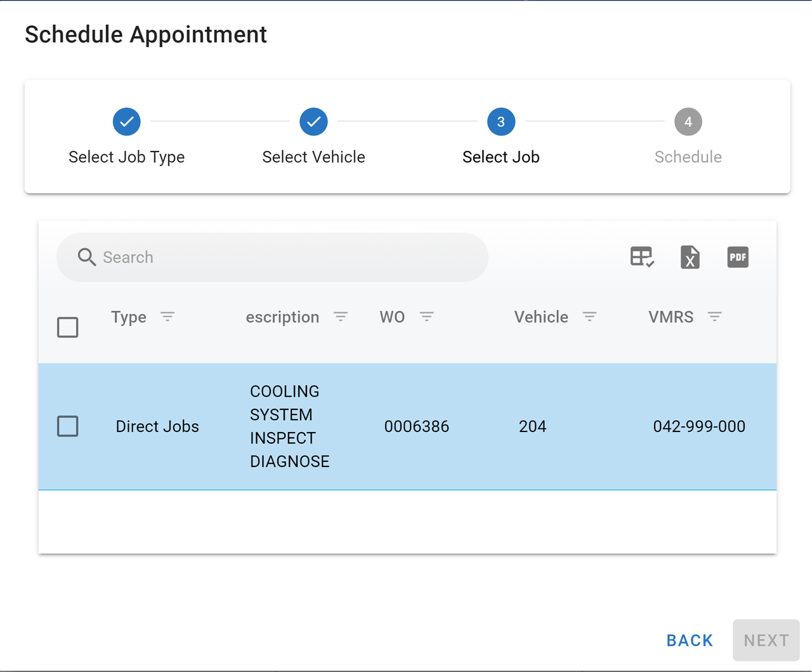Open the column chooser grid icon
The height and width of the screenshot is (672, 812).
[x=642, y=257]
